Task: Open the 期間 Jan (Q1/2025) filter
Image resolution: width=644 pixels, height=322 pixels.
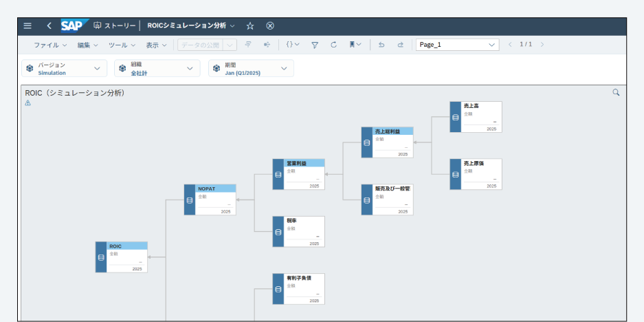Action: tap(251, 68)
